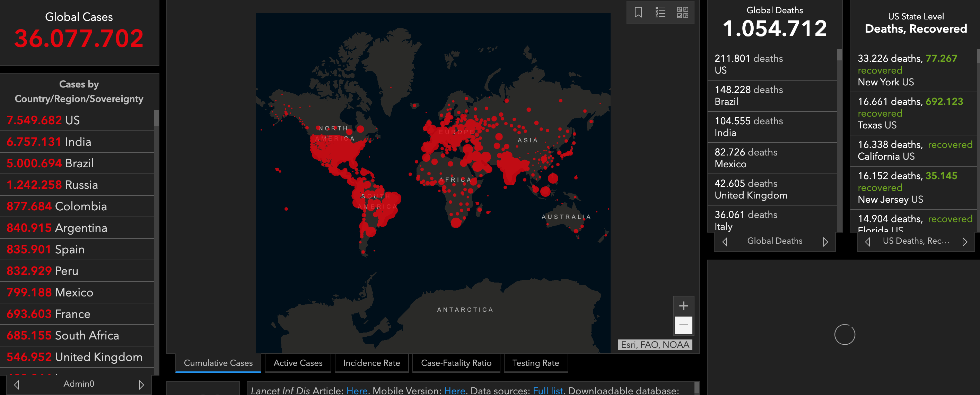Open the data sources Full list link
The image size is (980, 395).
[x=548, y=390]
